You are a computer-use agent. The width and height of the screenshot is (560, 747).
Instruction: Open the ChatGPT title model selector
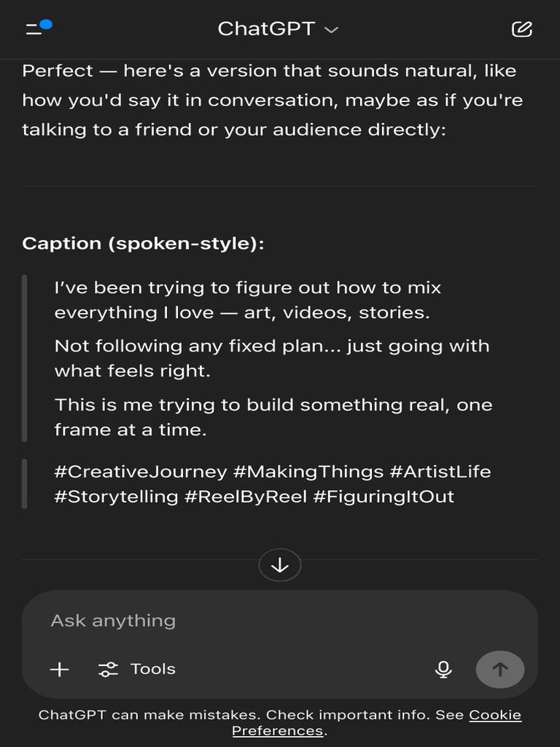click(x=266, y=29)
